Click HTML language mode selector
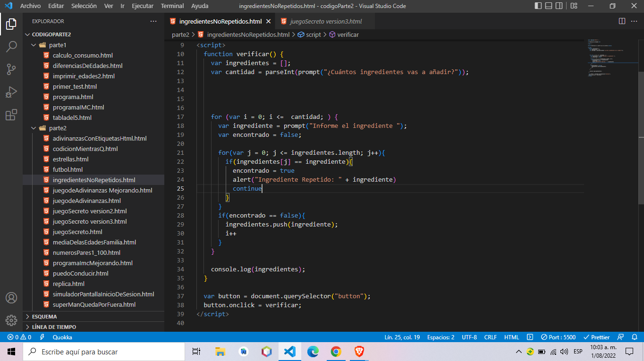The image size is (644, 361). pos(511,337)
